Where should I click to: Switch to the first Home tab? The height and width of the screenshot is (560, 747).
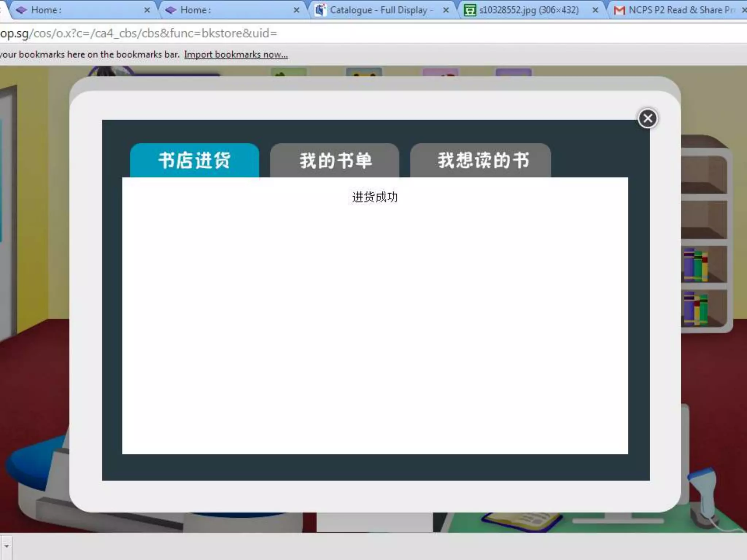click(x=73, y=10)
